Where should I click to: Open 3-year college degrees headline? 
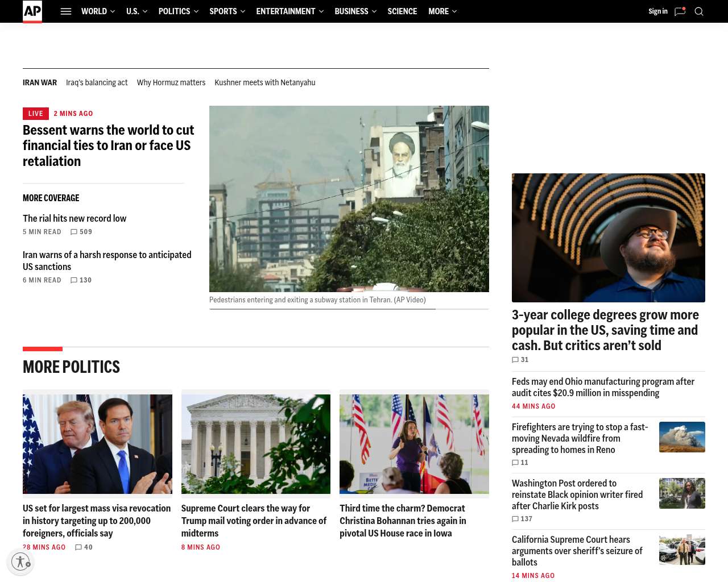click(605, 330)
